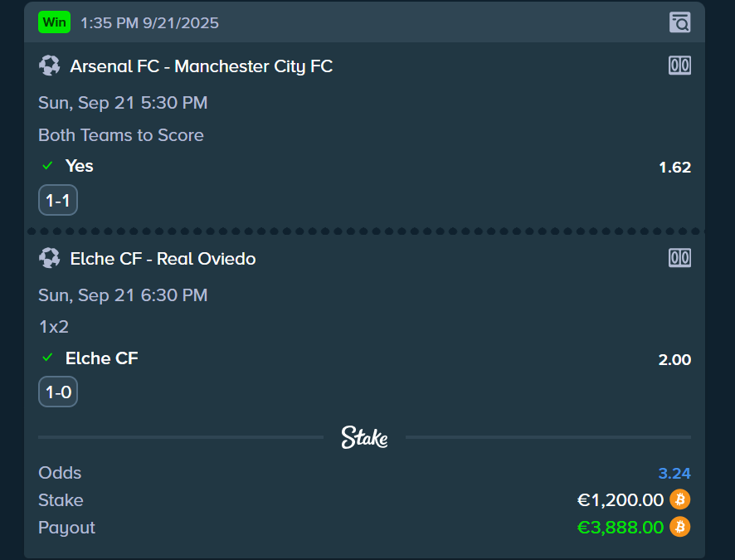
Task: Open Arsenal FC - Manchester City FC match
Action: pyautogui.click(x=202, y=66)
